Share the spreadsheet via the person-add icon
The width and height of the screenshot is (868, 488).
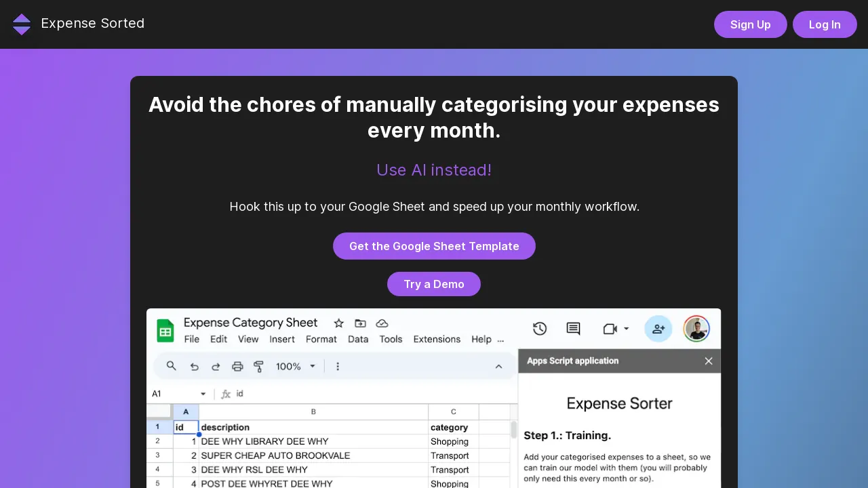[x=658, y=328]
